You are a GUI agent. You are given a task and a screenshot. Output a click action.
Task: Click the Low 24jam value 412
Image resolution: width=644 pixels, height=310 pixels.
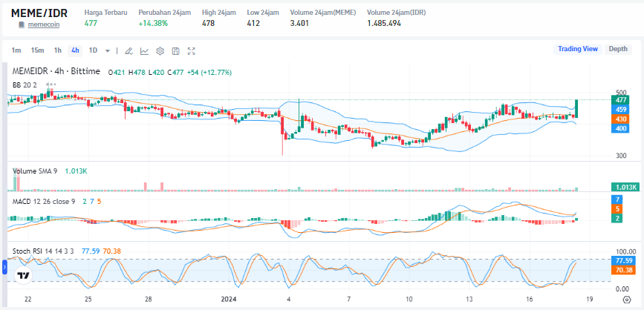(x=253, y=24)
